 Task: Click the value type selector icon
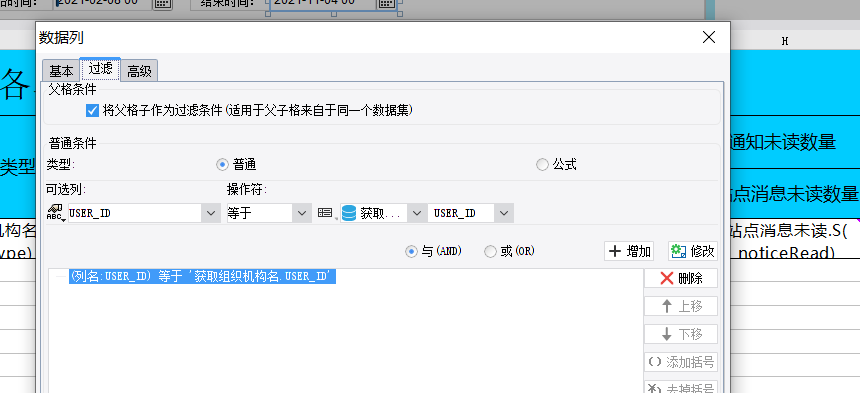326,213
